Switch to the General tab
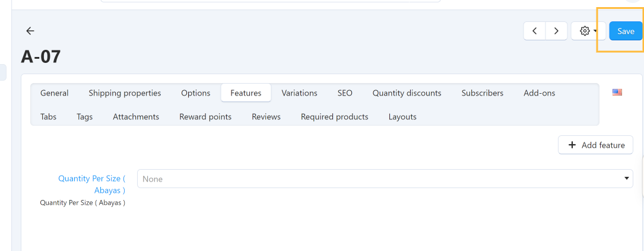 (x=54, y=93)
